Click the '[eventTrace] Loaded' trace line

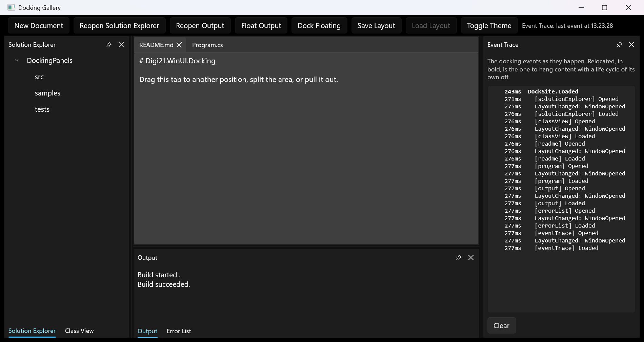pyautogui.click(x=566, y=248)
